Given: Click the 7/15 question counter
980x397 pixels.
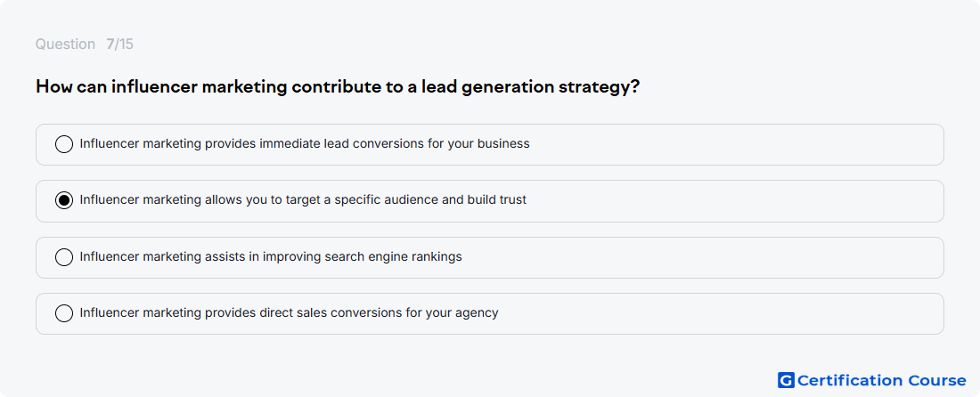Looking at the screenshot, I should pyautogui.click(x=119, y=45).
